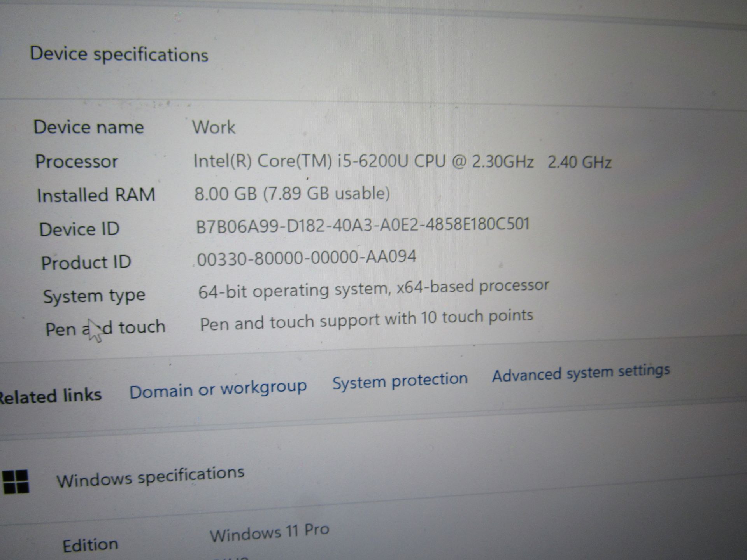
Task: Click the Device name label
Action: pyautogui.click(x=89, y=127)
